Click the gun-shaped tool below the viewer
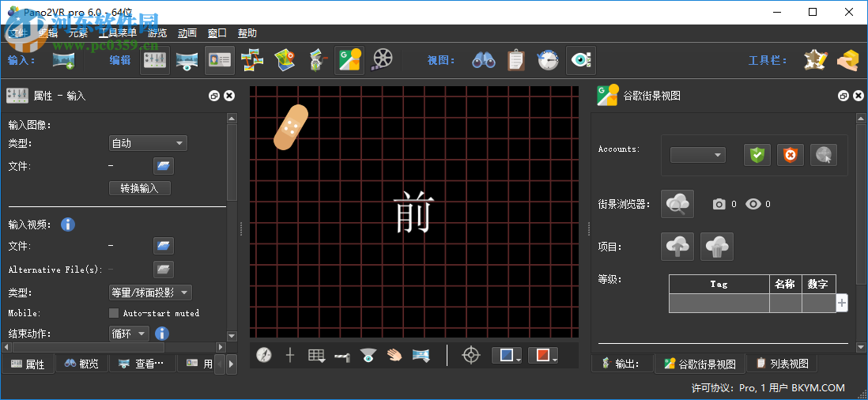868x400 pixels. click(342, 357)
